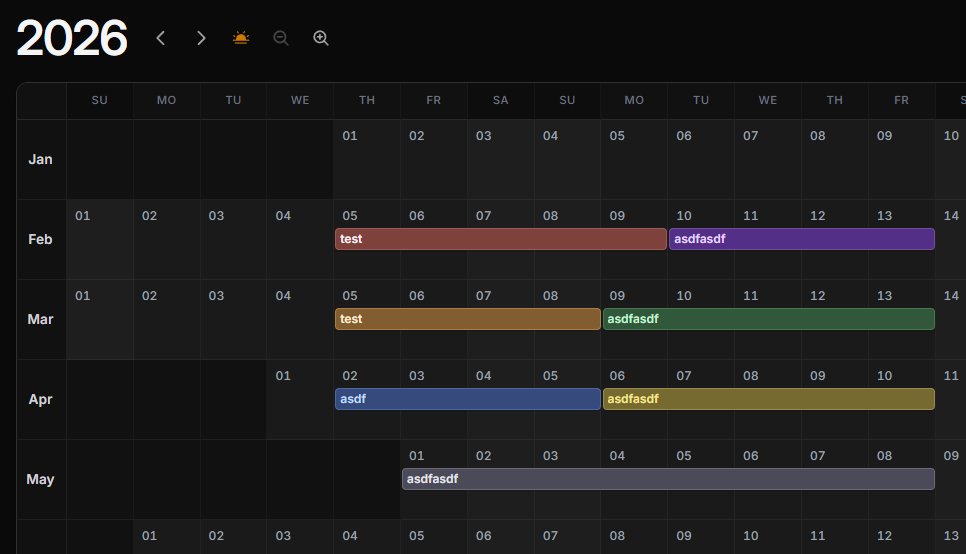Open the orange 'test' event in March

click(468, 319)
